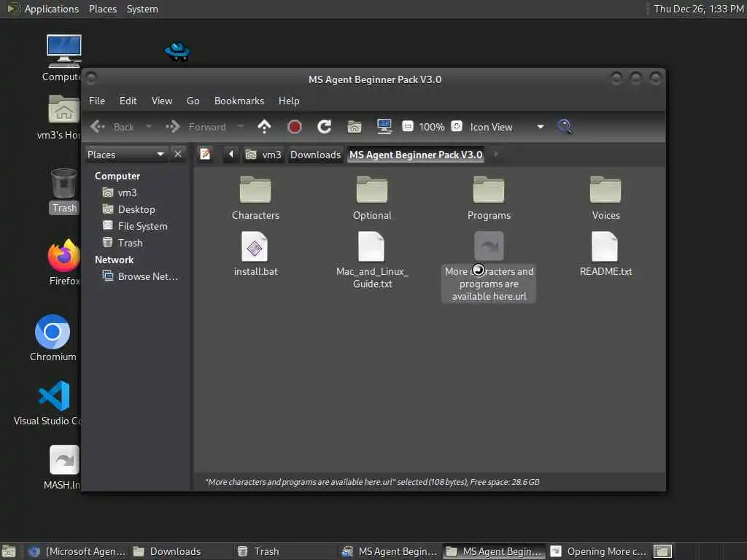
Task: Open the Go menu
Action: click(x=193, y=101)
